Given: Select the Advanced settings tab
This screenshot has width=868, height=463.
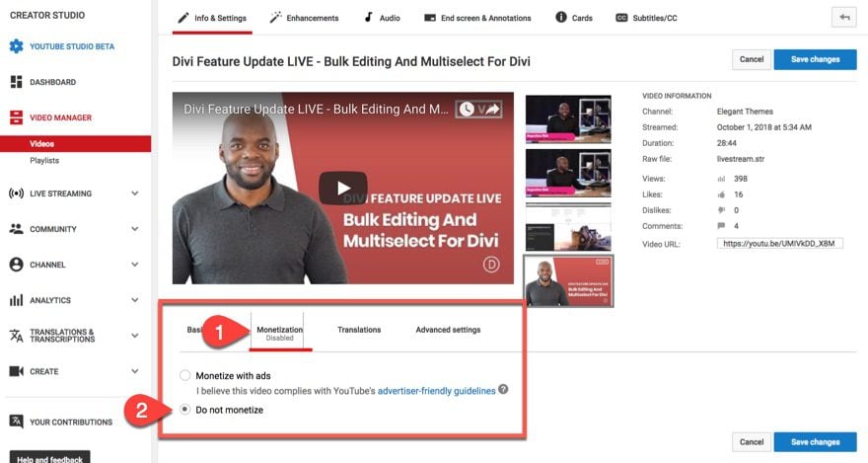Looking at the screenshot, I should 448,330.
